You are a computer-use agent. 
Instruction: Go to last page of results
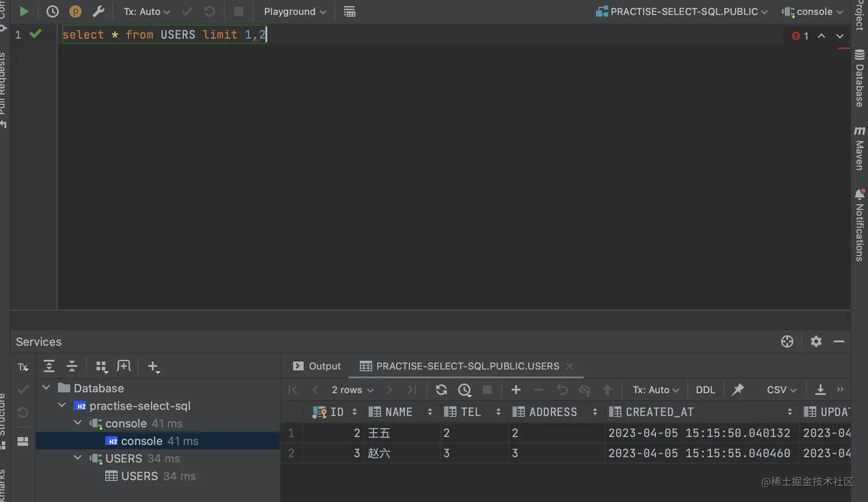pos(412,390)
